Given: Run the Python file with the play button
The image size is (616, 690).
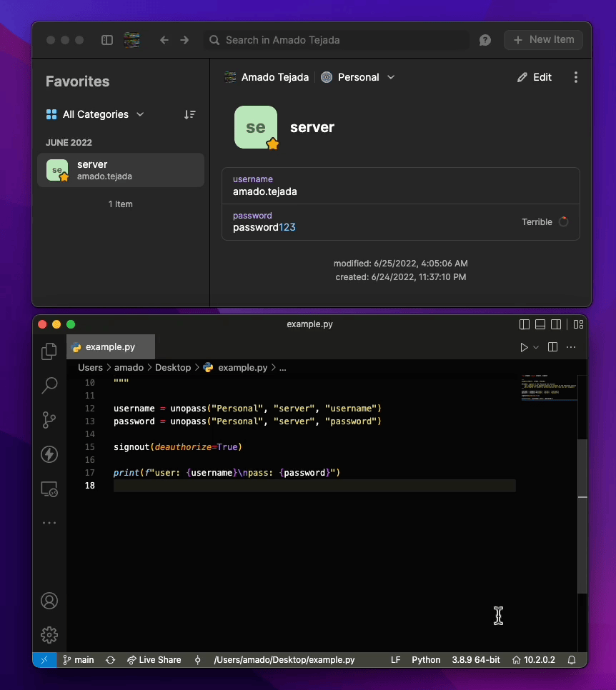Looking at the screenshot, I should 524,347.
